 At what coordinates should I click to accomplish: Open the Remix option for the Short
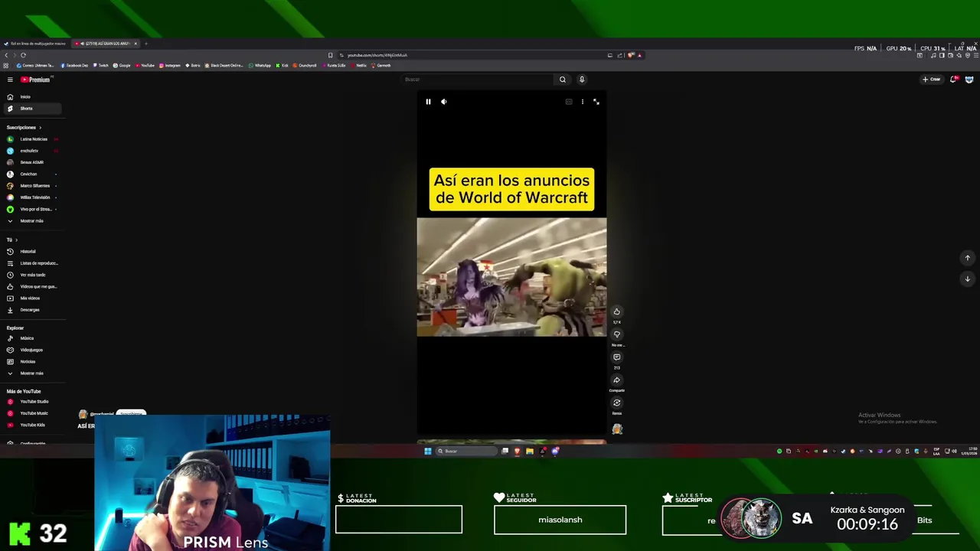(x=616, y=403)
